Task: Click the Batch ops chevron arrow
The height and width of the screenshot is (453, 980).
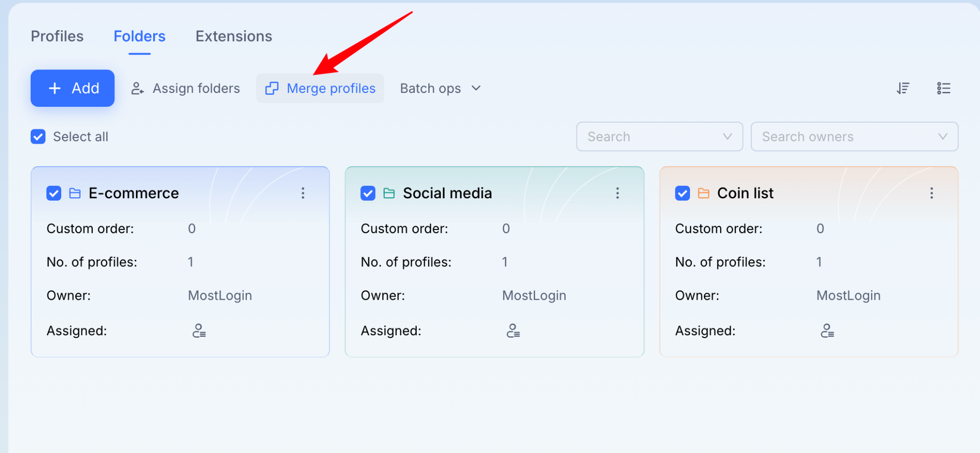Action: (x=476, y=88)
